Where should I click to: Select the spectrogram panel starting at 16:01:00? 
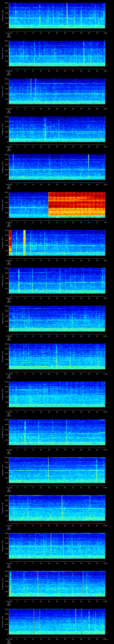pos(57,16)
